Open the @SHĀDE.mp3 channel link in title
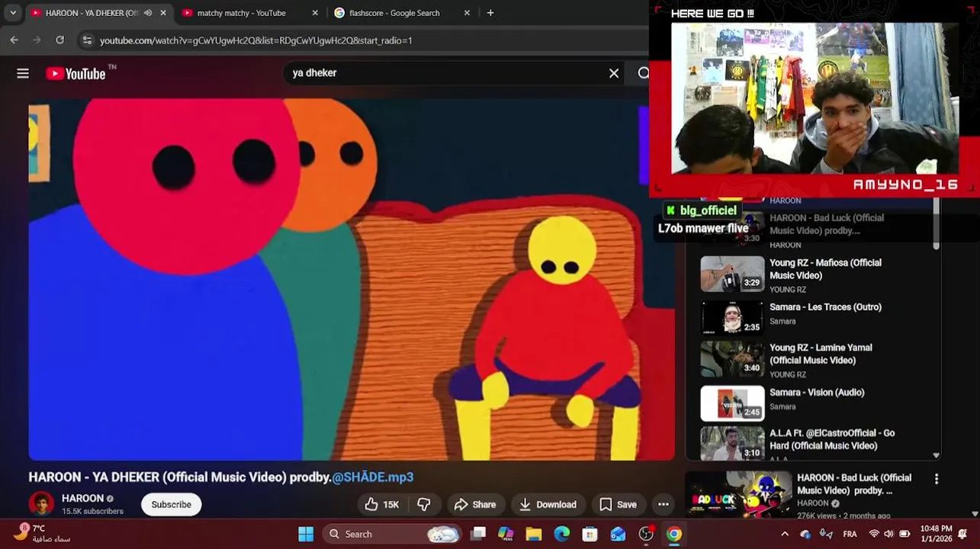980x549 pixels. 372,477
